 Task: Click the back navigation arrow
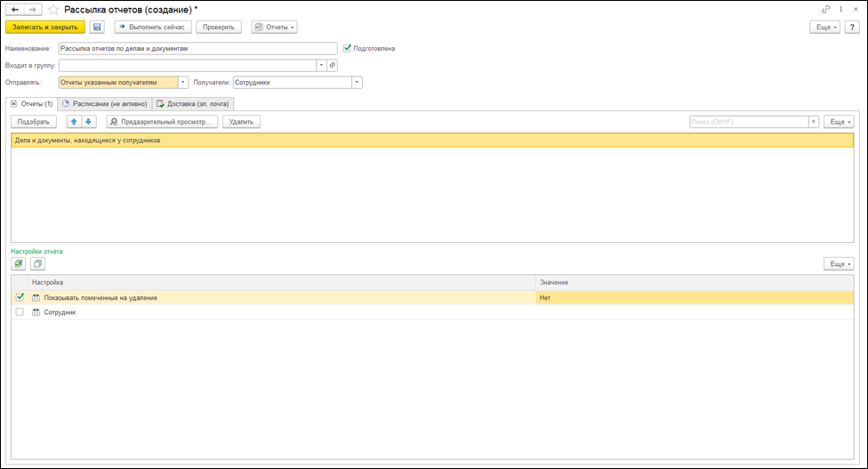(x=15, y=10)
